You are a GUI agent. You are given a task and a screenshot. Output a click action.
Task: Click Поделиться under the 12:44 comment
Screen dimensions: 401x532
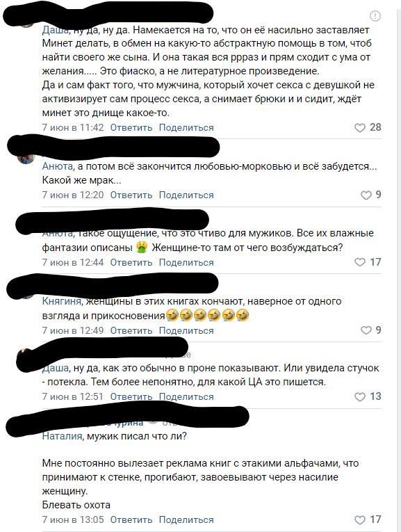coord(186,263)
